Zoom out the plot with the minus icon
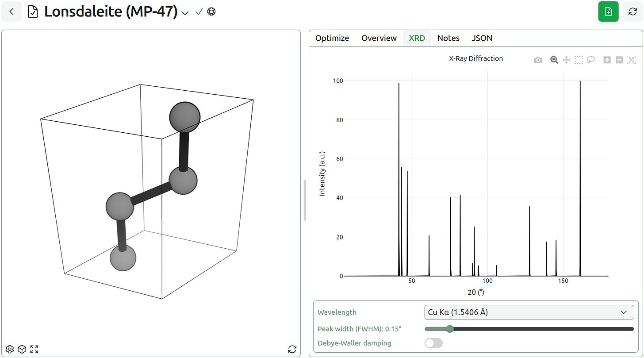The height and width of the screenshot is (358, 644). [619, 60]
